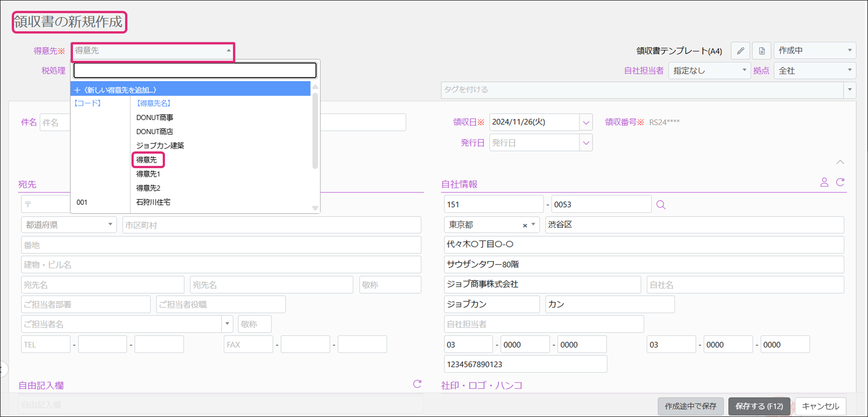Open the 領収日 date picker dropdown
The width and height of the screenshot is (868, 417).
[x=586, y=122]
